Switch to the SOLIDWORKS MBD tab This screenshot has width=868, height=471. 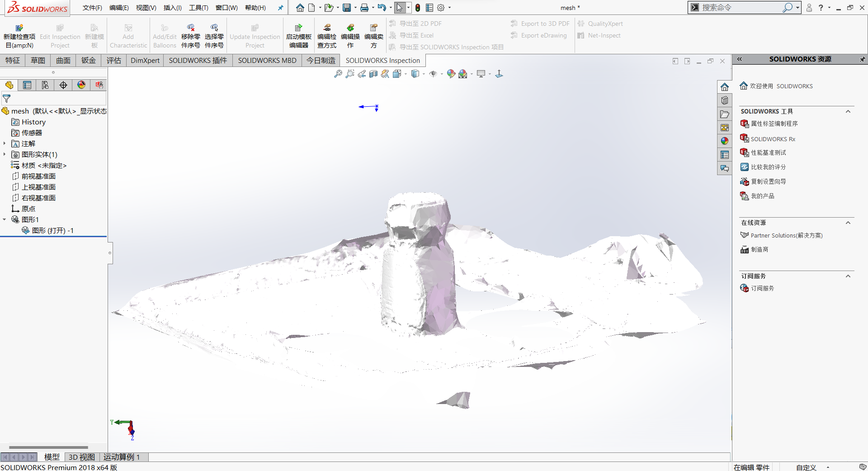click(x=267, y=60)
